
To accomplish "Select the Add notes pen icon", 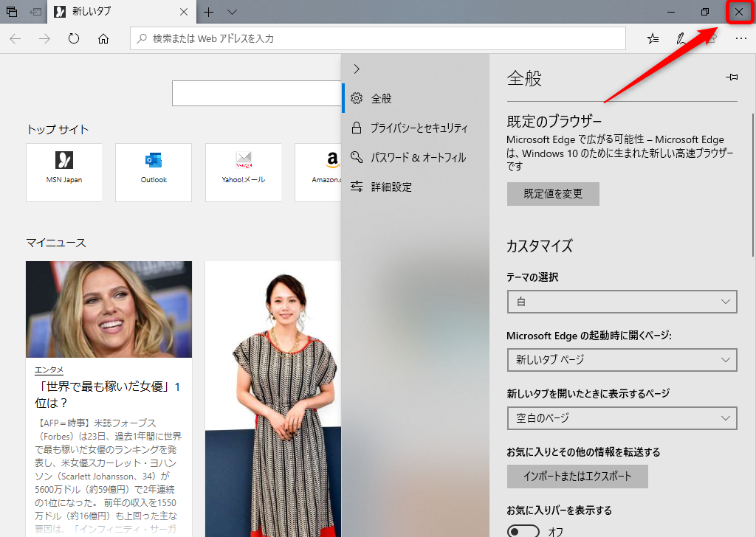I will pos(682,38).
